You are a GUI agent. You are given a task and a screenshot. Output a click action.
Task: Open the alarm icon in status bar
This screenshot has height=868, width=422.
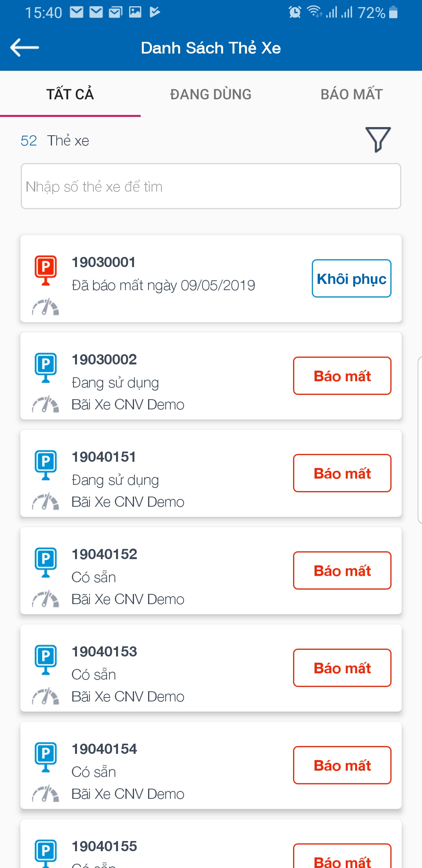click(295, 13)
